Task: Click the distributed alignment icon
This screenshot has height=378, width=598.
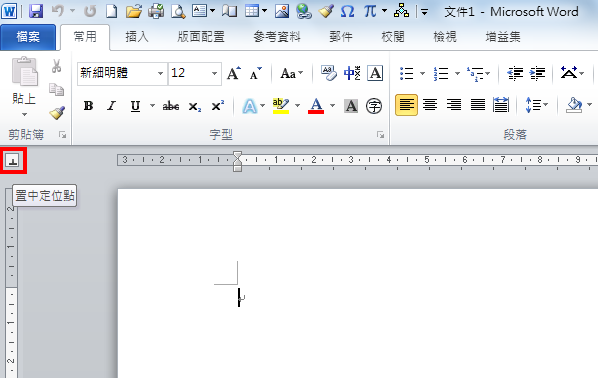Action: pyautogui.click(x=501, y=105)
